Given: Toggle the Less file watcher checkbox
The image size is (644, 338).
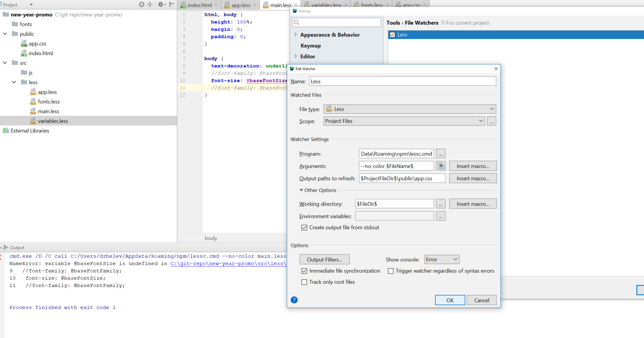Looking at the screenshot, I should click(392, 35).
